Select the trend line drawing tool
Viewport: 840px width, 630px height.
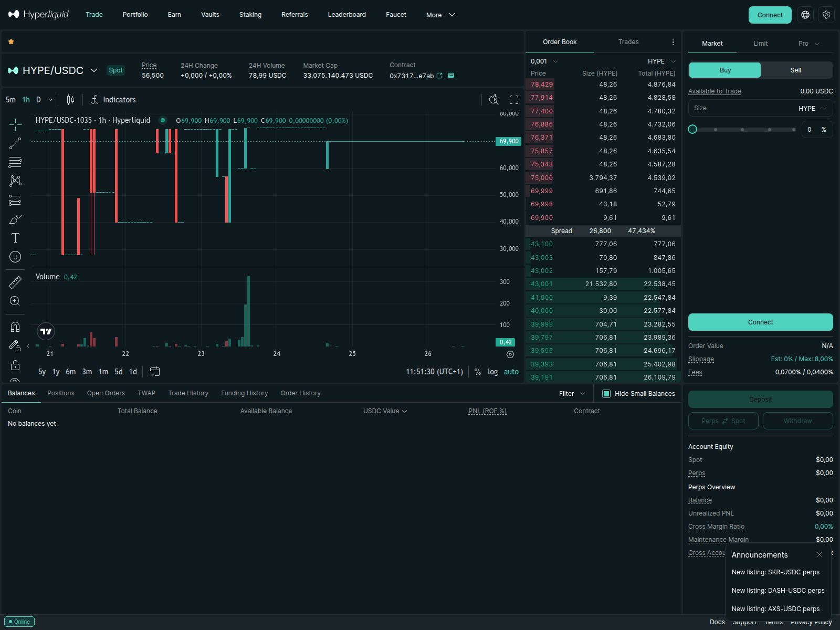click(x=15, y=143)
